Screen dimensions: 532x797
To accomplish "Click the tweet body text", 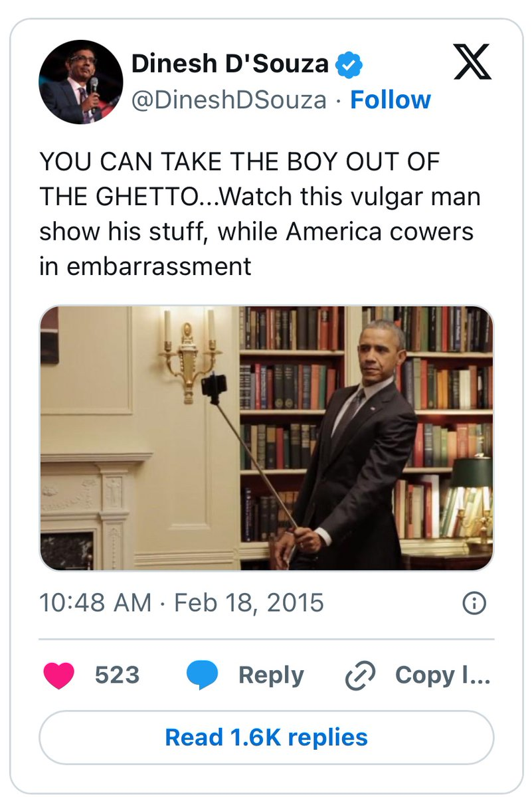I will tap(259, 214).
